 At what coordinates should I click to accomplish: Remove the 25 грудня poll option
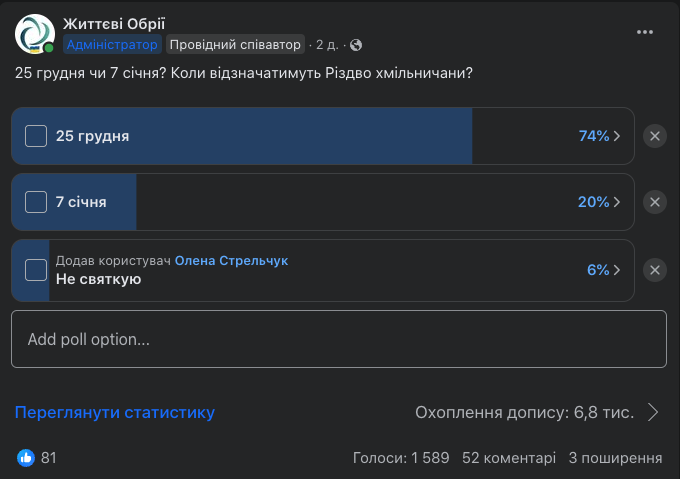pos(655,136)
